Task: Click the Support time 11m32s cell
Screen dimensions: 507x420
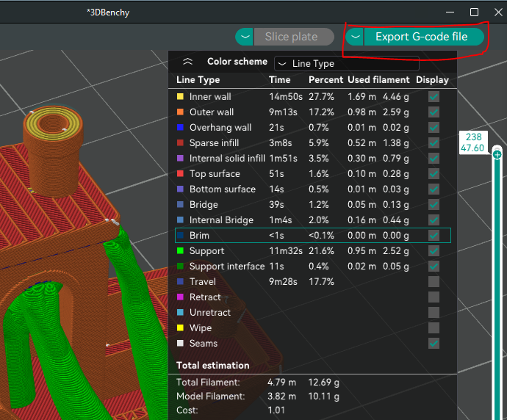Action: (x=286, y=250)
